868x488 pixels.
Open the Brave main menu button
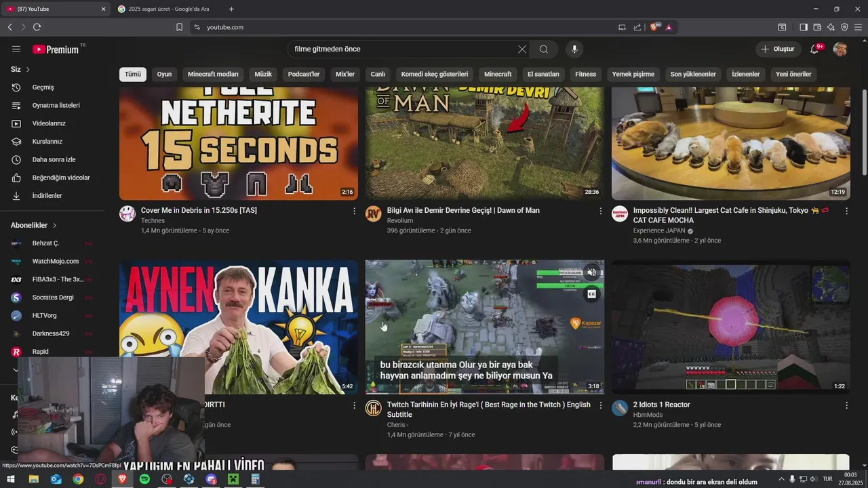click(858, 27)
